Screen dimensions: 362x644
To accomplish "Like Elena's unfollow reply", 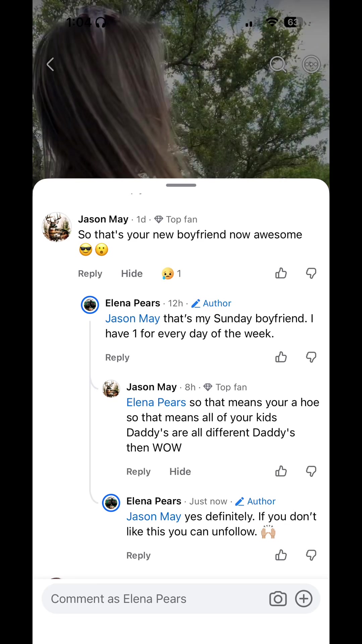I will [281, 555].
